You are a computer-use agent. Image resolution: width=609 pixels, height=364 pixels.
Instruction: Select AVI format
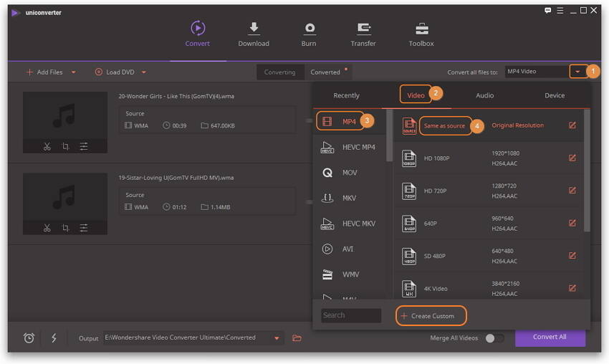point(349,249)
